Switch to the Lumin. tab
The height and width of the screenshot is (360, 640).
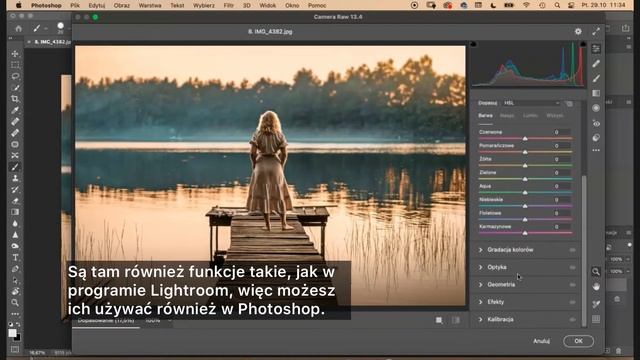[530, 116]
